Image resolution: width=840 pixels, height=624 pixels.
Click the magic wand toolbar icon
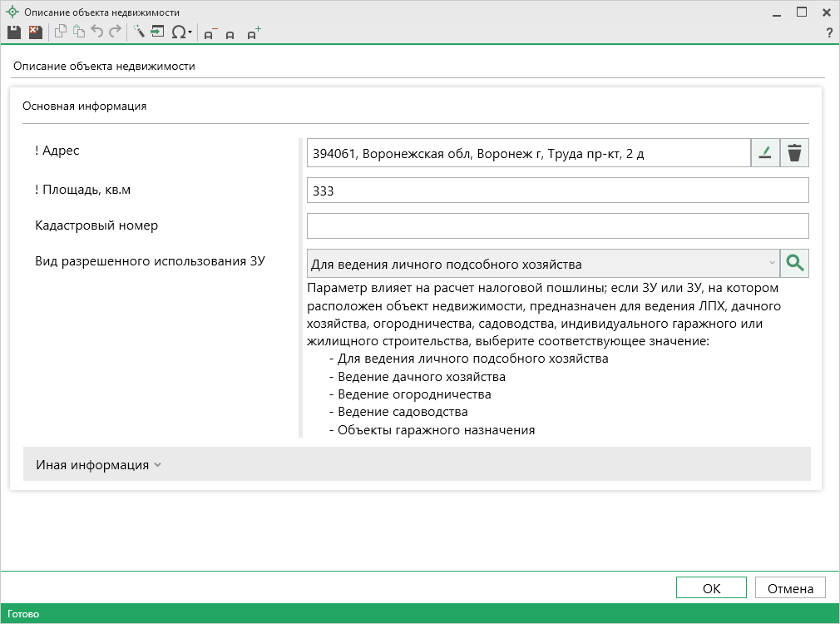(x=139, y=32)
